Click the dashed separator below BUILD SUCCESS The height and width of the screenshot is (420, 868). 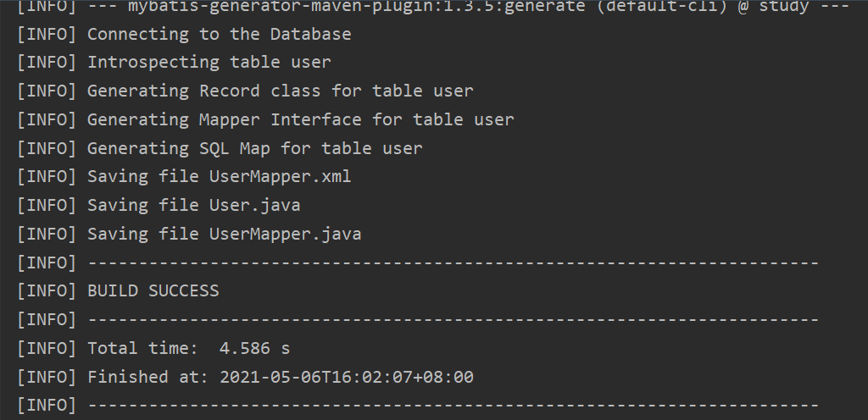(x=453, y=320)
